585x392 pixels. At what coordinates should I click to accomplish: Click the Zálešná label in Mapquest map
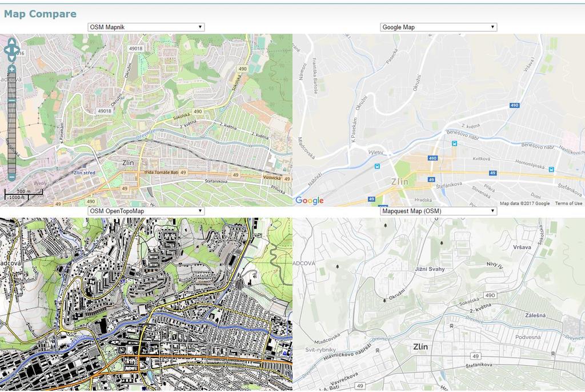(x=535, y=315)
